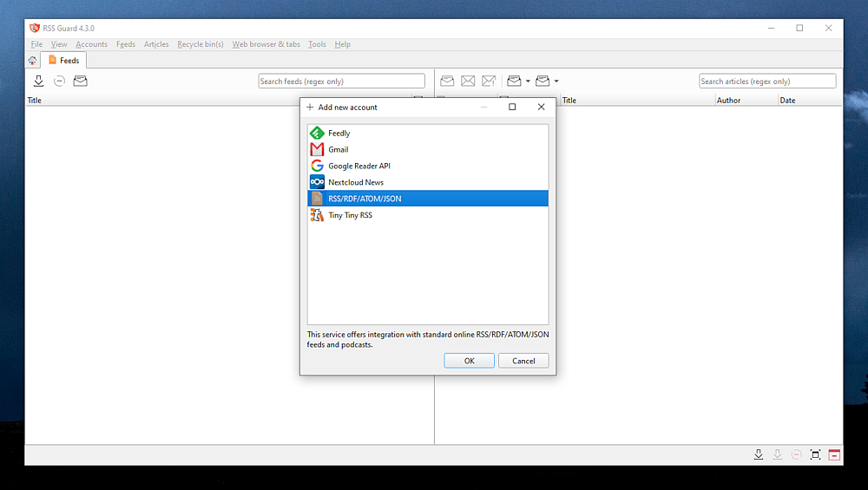Click the second envelope filter icon in the articles toolbar
Image resolution: width=868 pixels, height=490 pixels.
[542, 82]
